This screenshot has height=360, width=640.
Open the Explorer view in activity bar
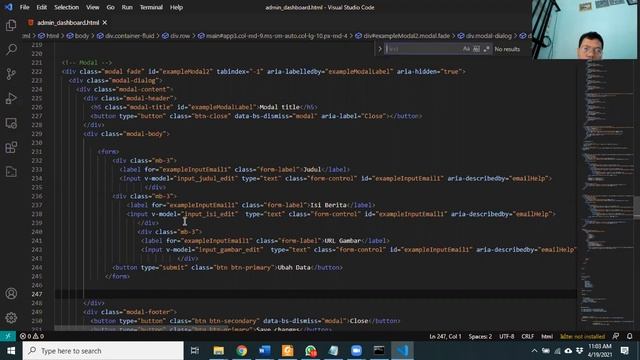tap(11, 25)
